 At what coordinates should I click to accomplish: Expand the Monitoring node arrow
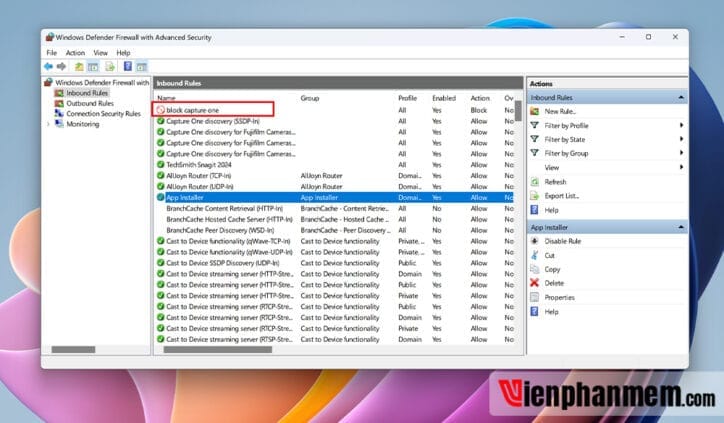48,124
